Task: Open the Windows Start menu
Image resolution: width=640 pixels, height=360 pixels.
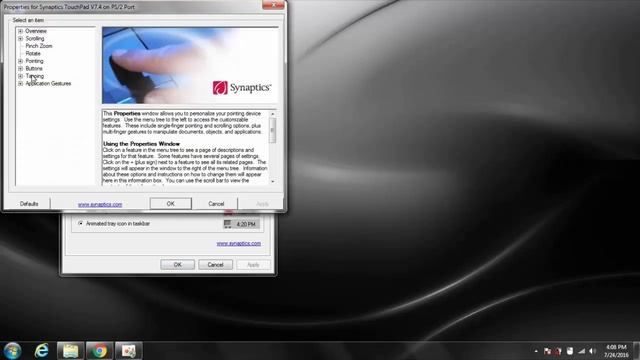Action: tap(12, 351)
